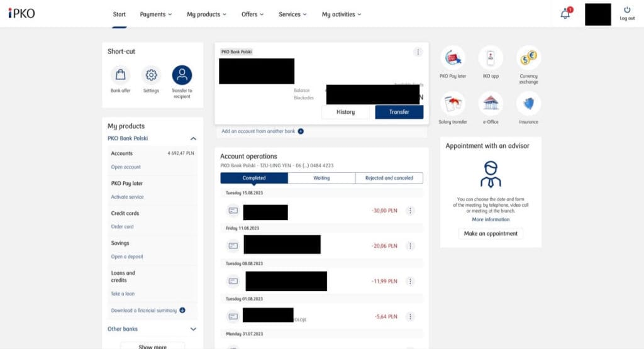
Task: Open the Settings gear shortcut
Action: click(151, 75)
